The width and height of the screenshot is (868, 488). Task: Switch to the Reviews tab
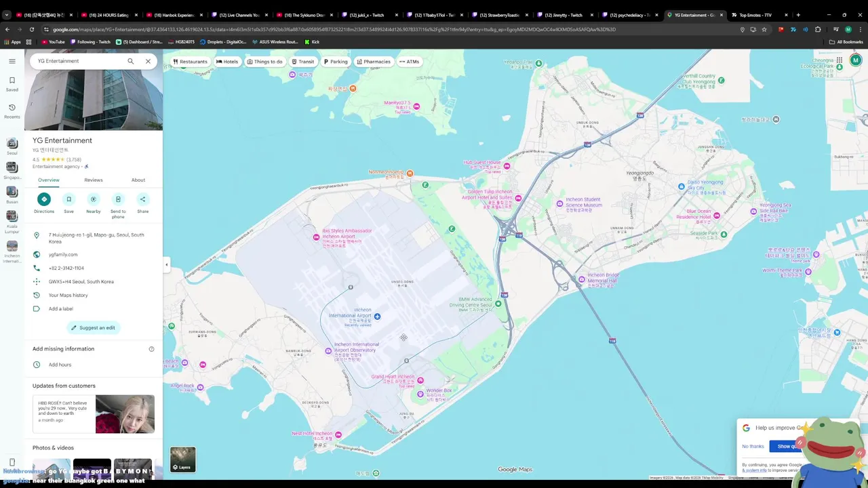pyautogui.click(x=94, y=180)
